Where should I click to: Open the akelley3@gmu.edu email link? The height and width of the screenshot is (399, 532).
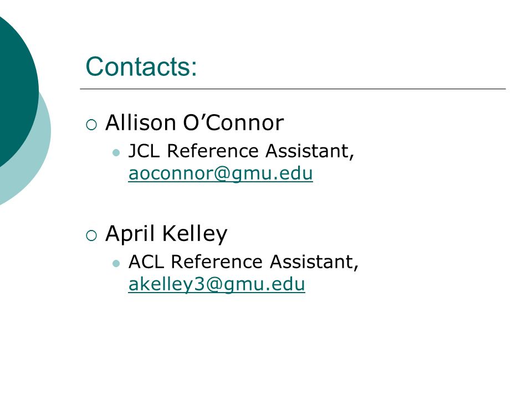pos(217,284)
